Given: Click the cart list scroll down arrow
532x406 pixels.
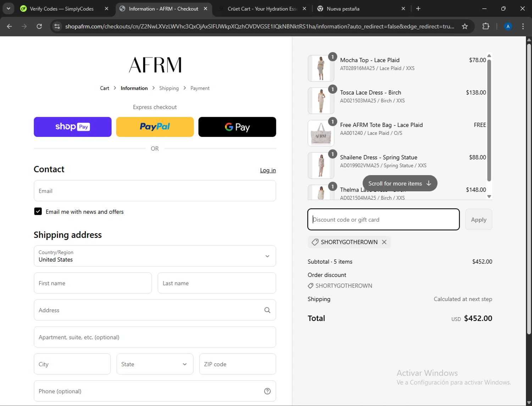Looking at the screenshot, I should point(489,196).
